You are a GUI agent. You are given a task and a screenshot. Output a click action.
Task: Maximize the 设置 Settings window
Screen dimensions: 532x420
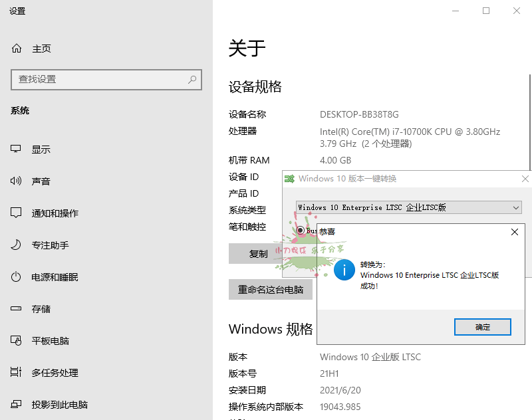click(x=486, y=11)
